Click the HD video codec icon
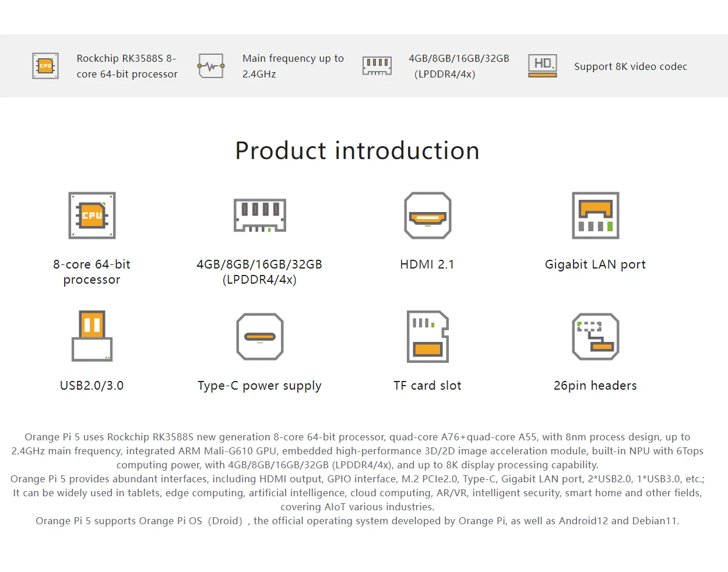The image size is (728, 572). pos(542,66)
